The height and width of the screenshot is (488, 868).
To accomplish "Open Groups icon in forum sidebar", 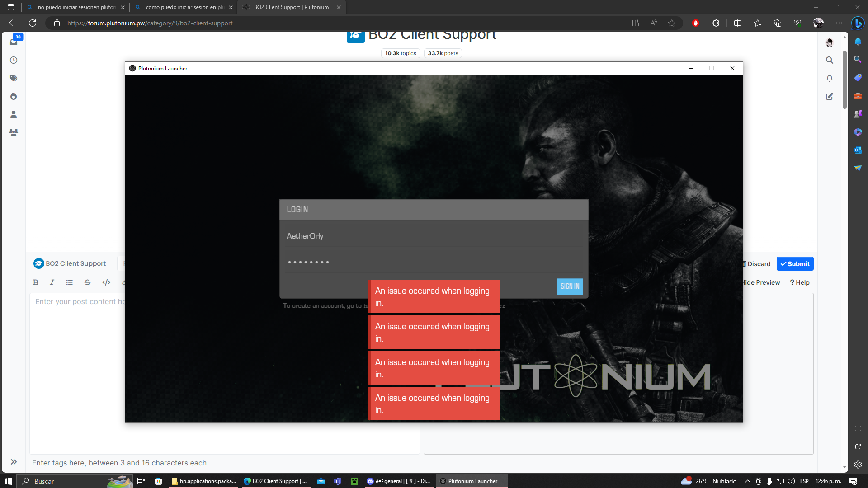I will click(x=14, y=132).
